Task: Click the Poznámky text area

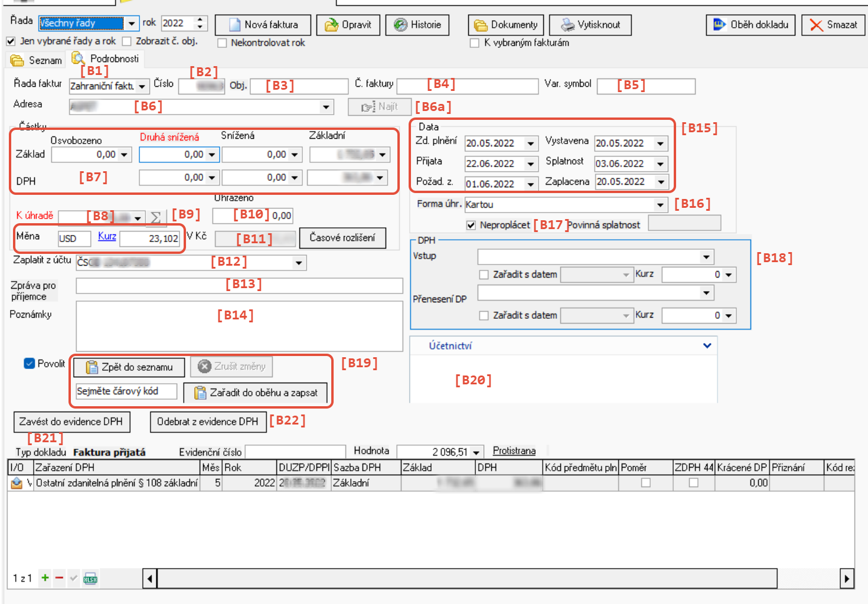Action: coord(239,327)
